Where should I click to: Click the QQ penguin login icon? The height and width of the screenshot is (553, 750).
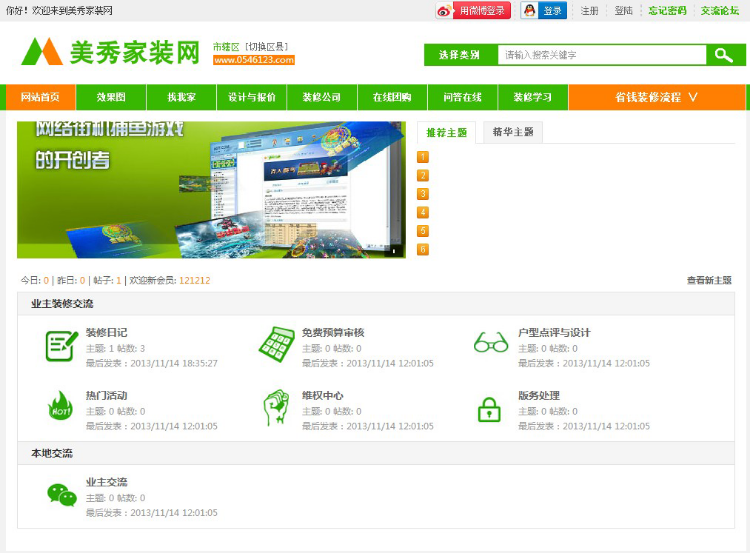click(x=529, y=11)
